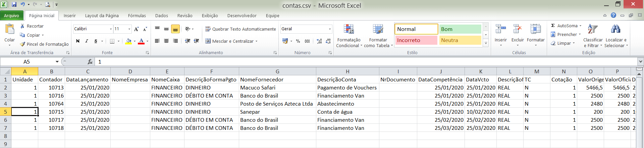Increase indent icon
Image resolution: width=644 pixels, height=148 pixels.
click(x=197, y=41)
